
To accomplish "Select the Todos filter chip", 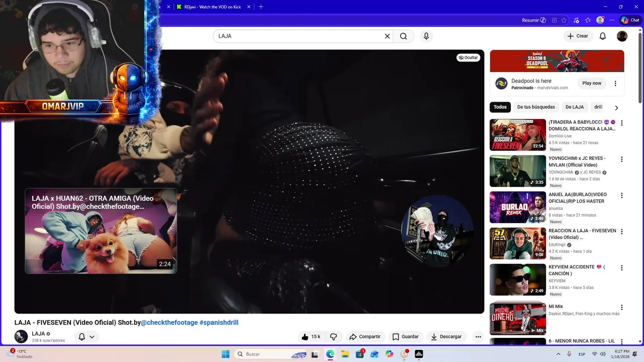I will coord(500,107).
